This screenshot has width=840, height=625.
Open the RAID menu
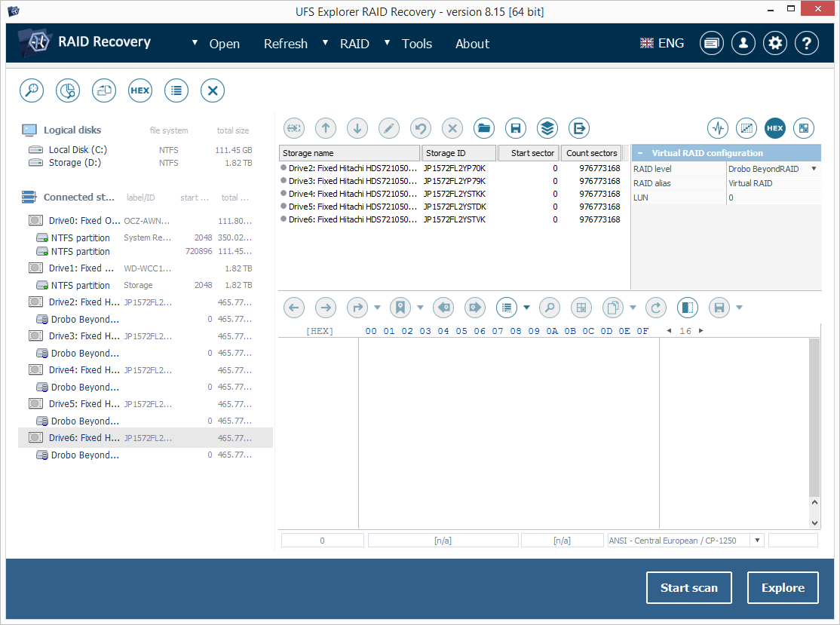(354, 44)
